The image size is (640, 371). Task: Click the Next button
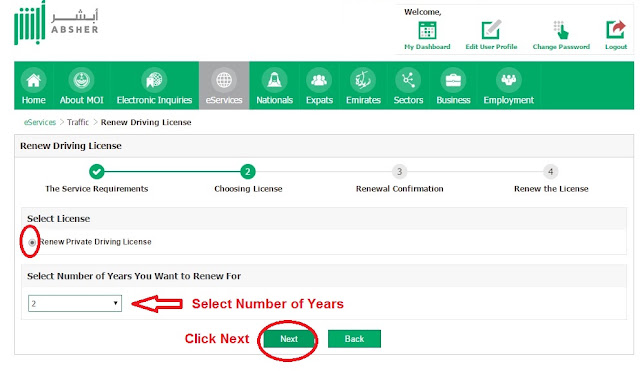289,339
